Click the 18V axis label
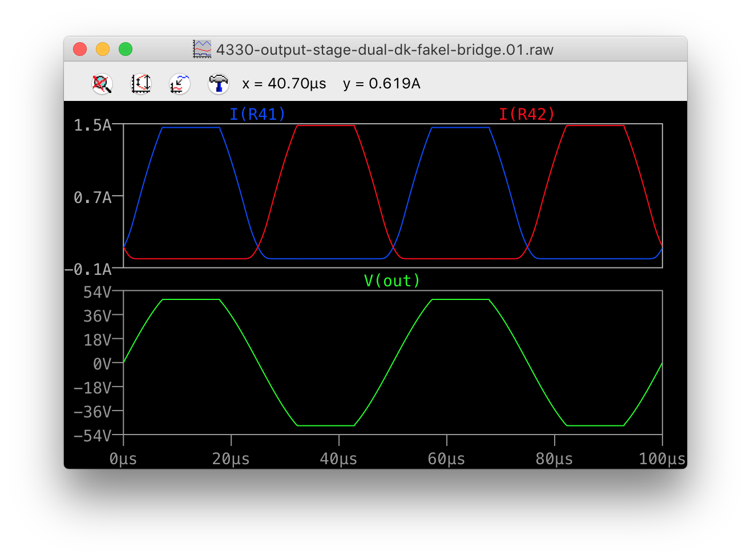This screenshot has width=751, height=560. coord(97,340)
